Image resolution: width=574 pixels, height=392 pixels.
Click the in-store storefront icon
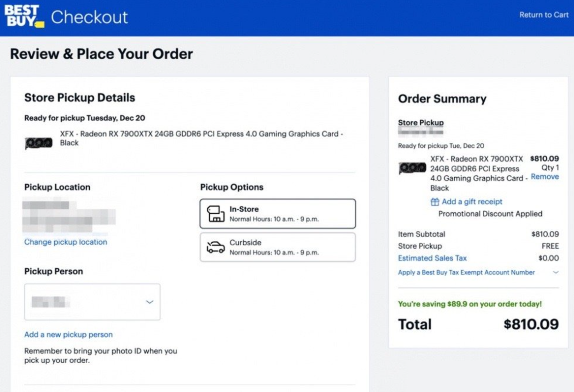tap(215, 214)
